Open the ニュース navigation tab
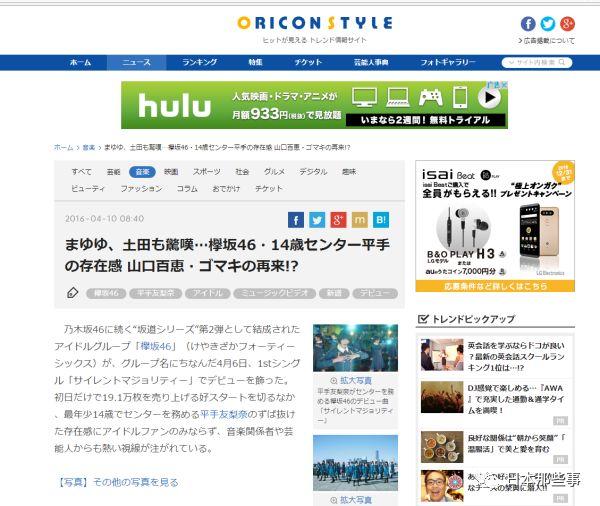Viewport: 600px width, 506px height. tap(136, 62)
